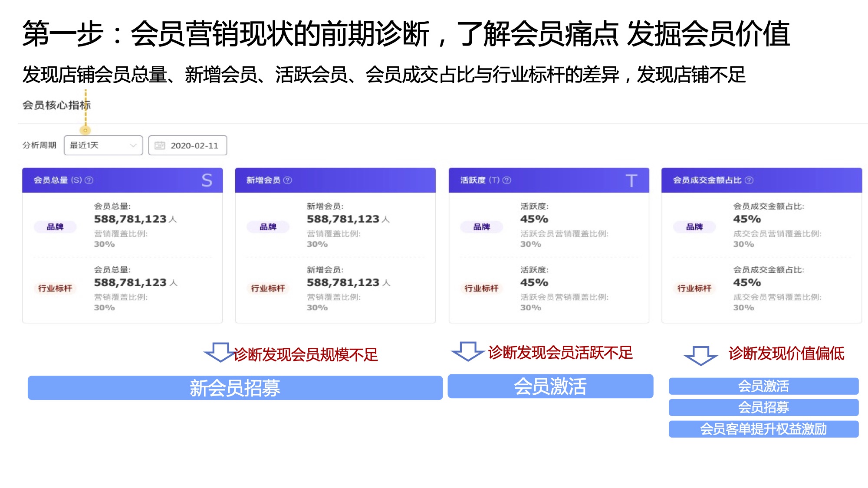Click calendar icon in date field
Screen dimensions: 868x488
160,145
